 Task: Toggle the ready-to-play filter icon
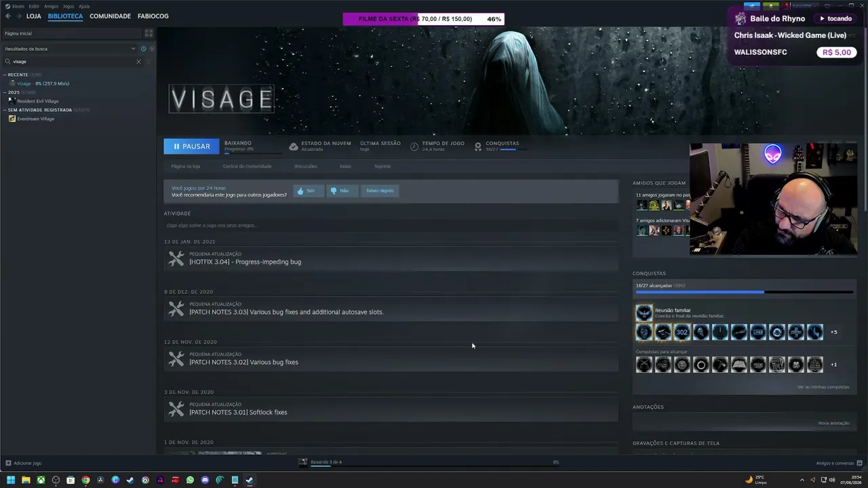tap(152, 49)
